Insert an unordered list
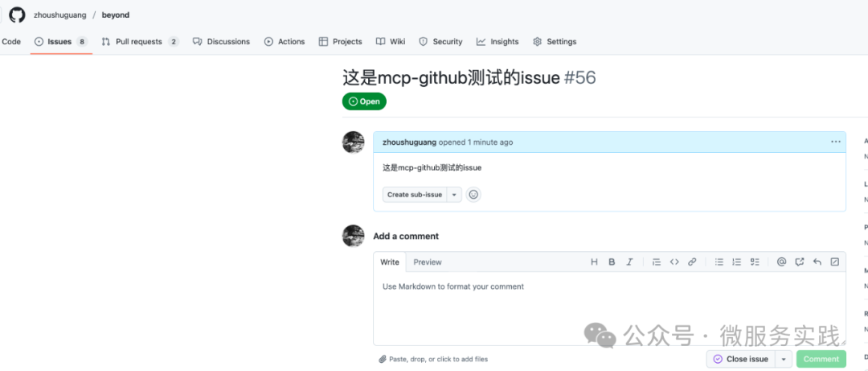This screenshot has width=868, height=371. click(x=719, y=262)
